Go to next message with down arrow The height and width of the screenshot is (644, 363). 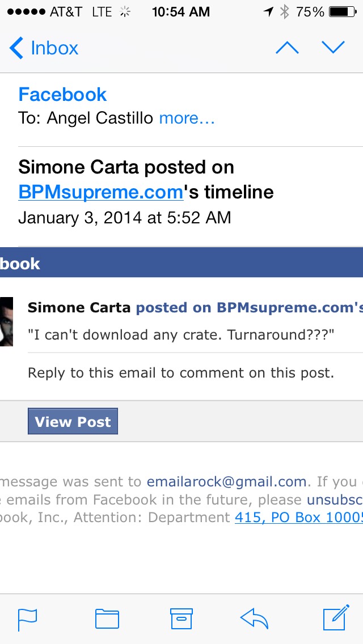pyautogui.click(x=333, y=48)
